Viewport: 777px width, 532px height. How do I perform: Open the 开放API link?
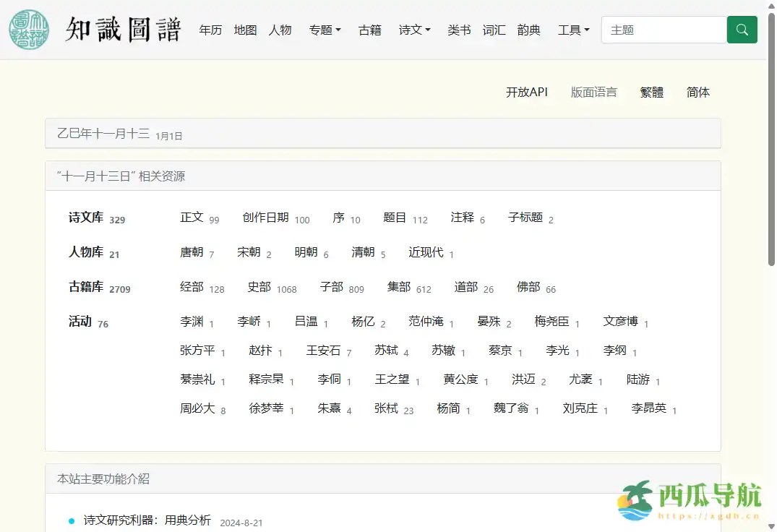tap(527, 93)
